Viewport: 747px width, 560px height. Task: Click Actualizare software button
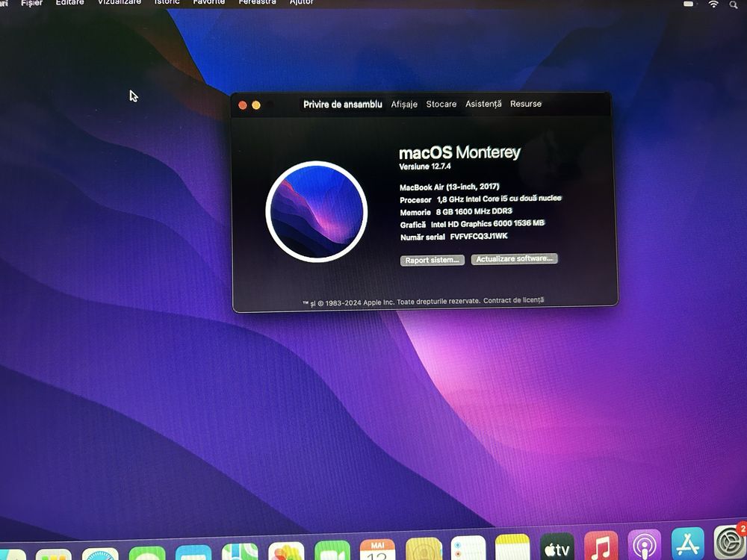point(514,258)
